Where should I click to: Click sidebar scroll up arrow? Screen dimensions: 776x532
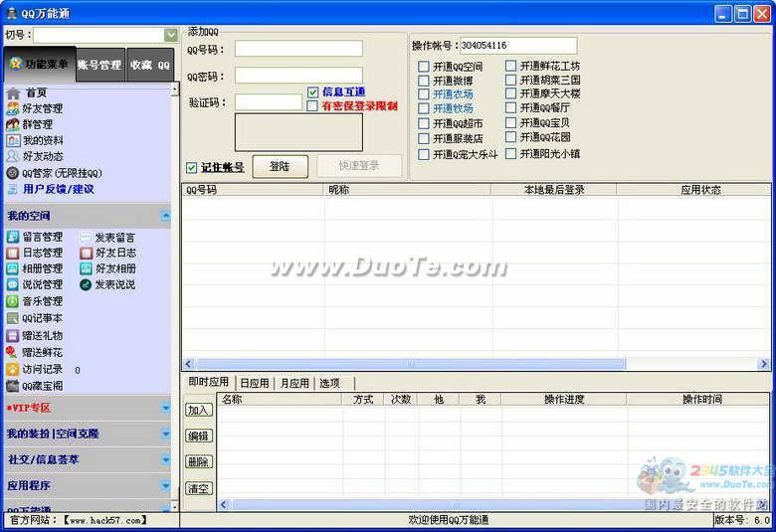(175, 89)
